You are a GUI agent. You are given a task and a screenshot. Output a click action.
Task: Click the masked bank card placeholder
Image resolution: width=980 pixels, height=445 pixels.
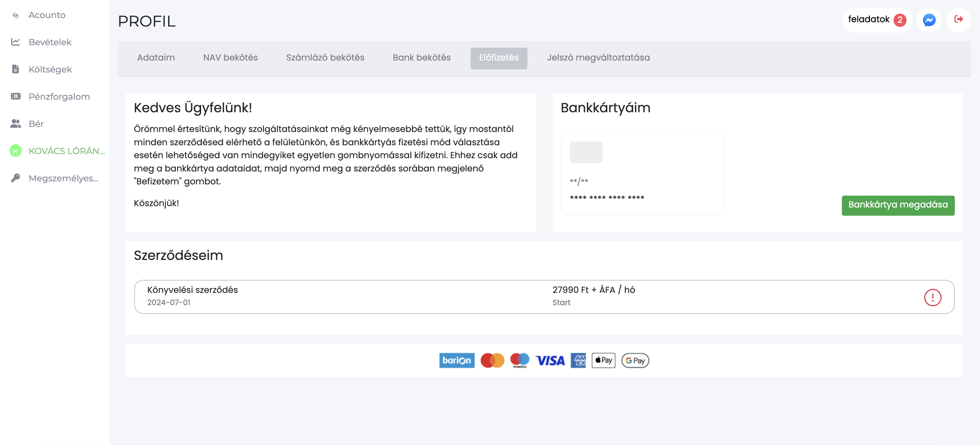tap(642, 174)
